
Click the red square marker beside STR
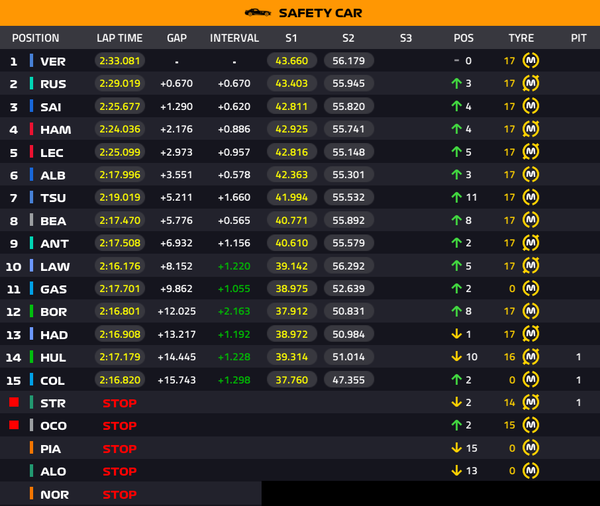tap(14, 402)
